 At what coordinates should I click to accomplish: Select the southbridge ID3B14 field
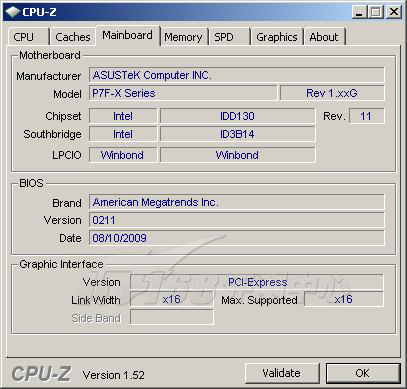pyautogui.click(x=237, y=134)
